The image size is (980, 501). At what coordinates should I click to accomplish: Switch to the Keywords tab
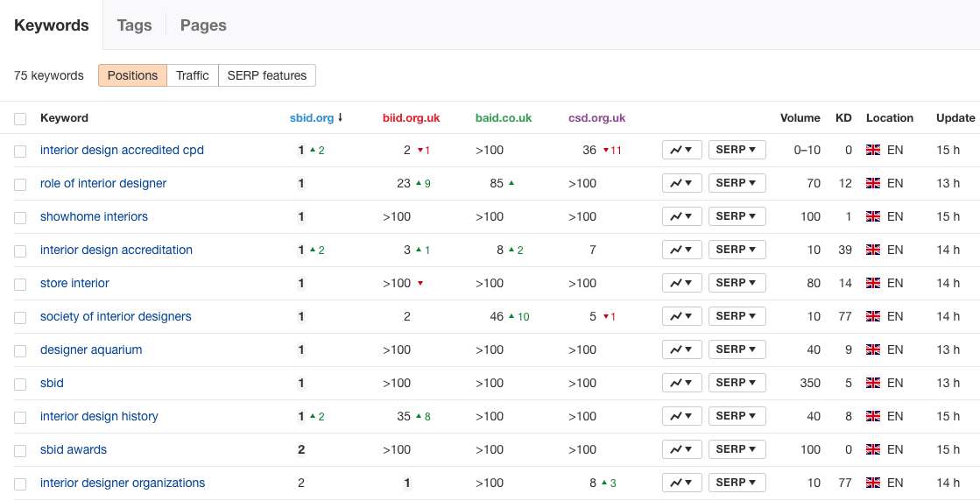tap(52, 25)
